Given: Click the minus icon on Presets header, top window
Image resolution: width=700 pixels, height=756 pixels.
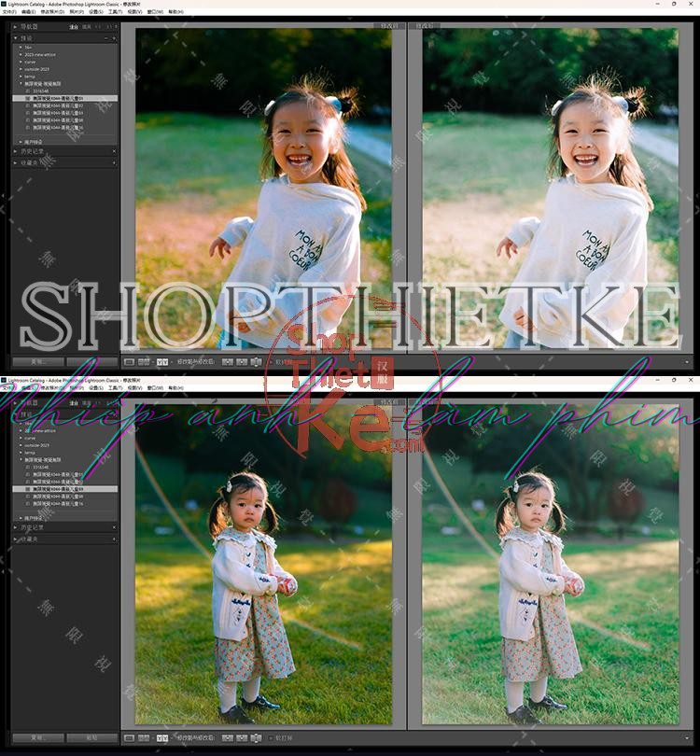Looking at the screenshot, I should (x=106, y=37).
